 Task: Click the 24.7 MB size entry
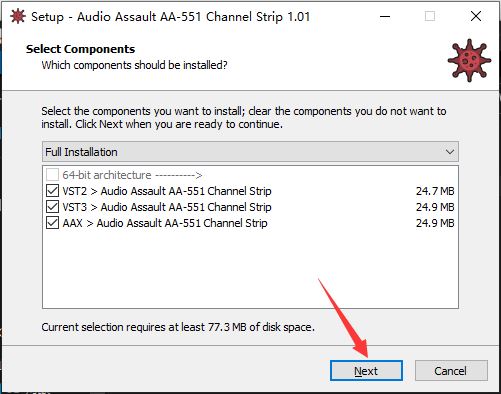coord(435,191)
